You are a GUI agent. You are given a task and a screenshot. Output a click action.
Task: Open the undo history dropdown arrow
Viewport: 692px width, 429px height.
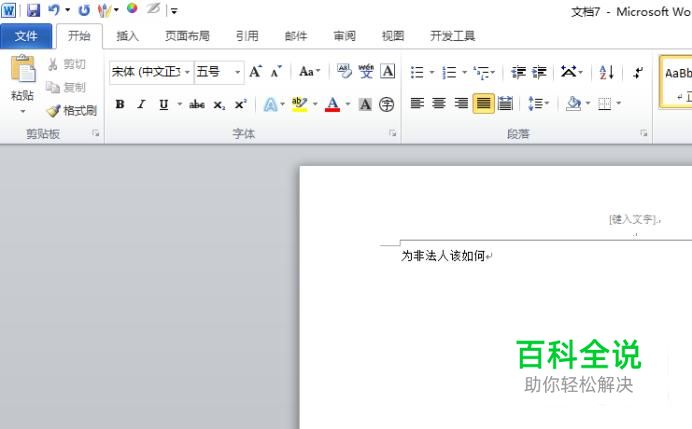click(x=68, y=10)
